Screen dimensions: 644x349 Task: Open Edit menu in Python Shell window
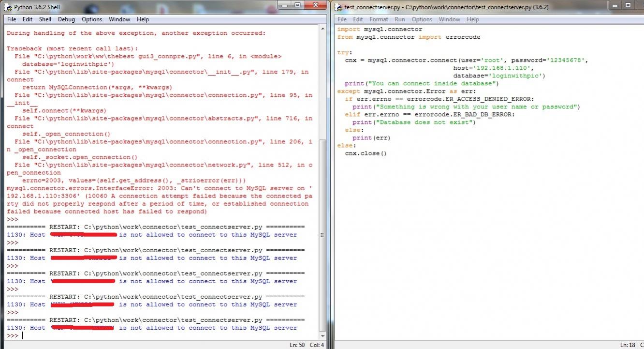[28, 19]
